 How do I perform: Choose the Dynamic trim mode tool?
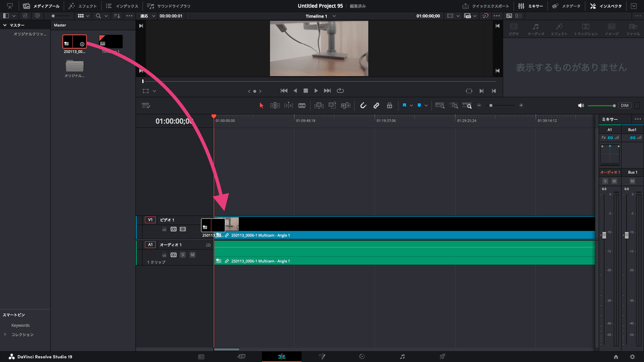point(288,106)
